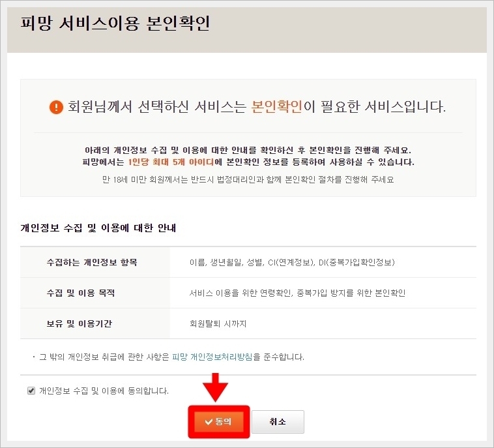The image size is (494, 448).
Task: Click the orange 본인확인 highlighted text
Action: tap(277, 106)
